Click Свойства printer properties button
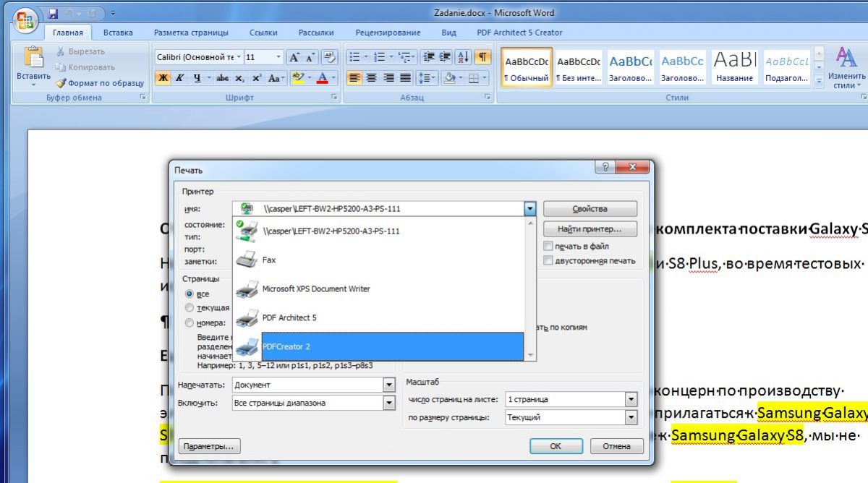Viewport: 868px width, 483px height. coord(590,209)
